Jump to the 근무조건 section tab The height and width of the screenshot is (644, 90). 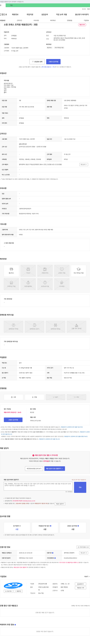(19, 21)
